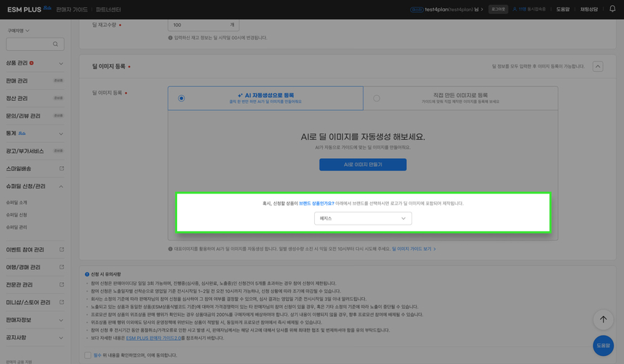The height and width of the screenshot is (364, 624).
Task: Select AI 자동생성으로 등록 radio option
Action: coord(181,99)
